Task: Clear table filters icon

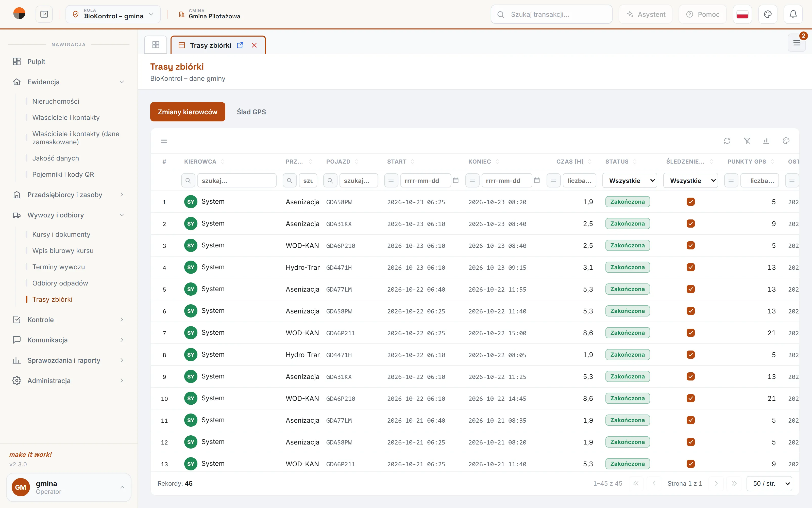Action: click(x=747, y=141)
